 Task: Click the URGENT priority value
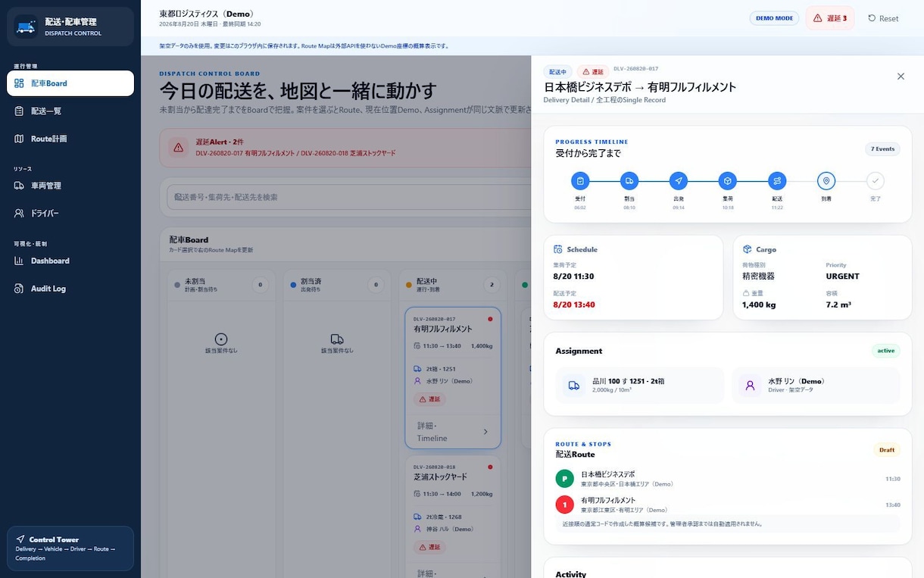[x=842, y=277]
